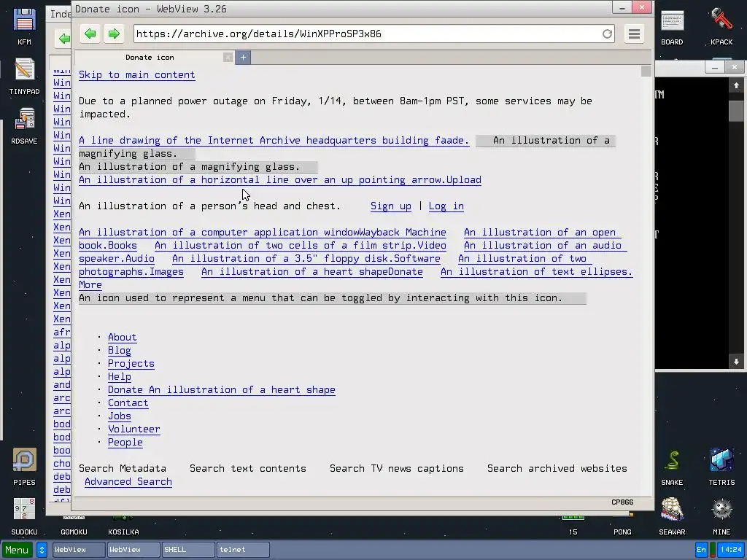Follow the Skip to main content link
Viewport: 747px width, 560px height.
click(136, 75)
